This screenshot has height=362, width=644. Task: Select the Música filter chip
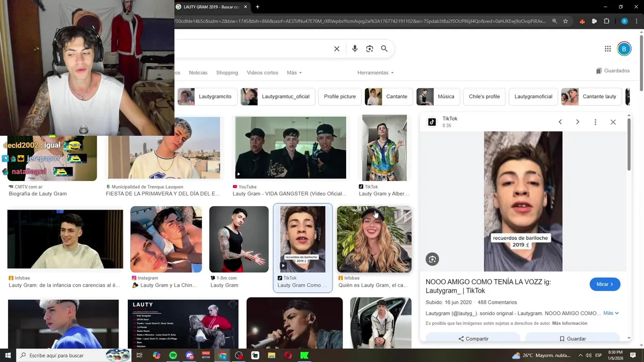click(438, 97)
